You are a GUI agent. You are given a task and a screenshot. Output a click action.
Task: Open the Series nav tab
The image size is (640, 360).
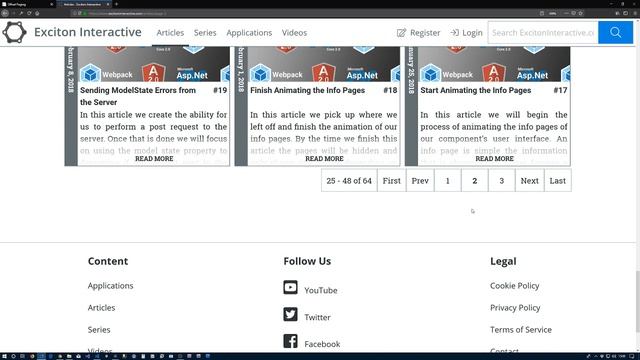[x=205, y=33]
